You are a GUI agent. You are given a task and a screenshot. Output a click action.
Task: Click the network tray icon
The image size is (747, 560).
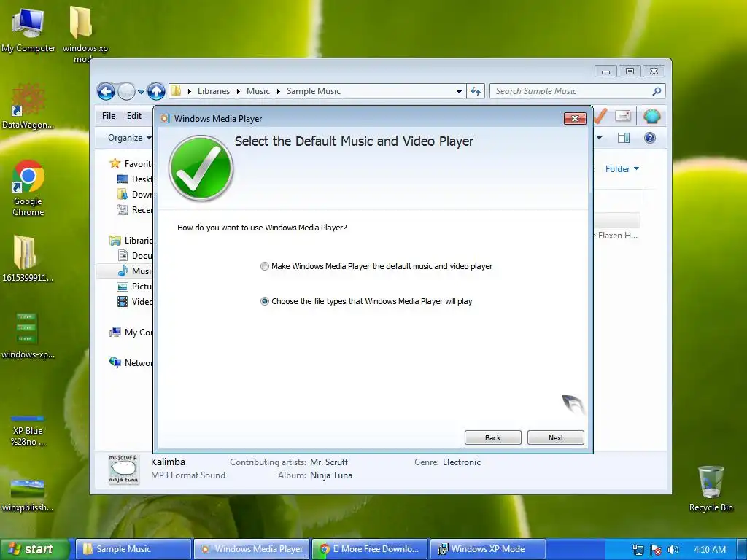[638, 550]
